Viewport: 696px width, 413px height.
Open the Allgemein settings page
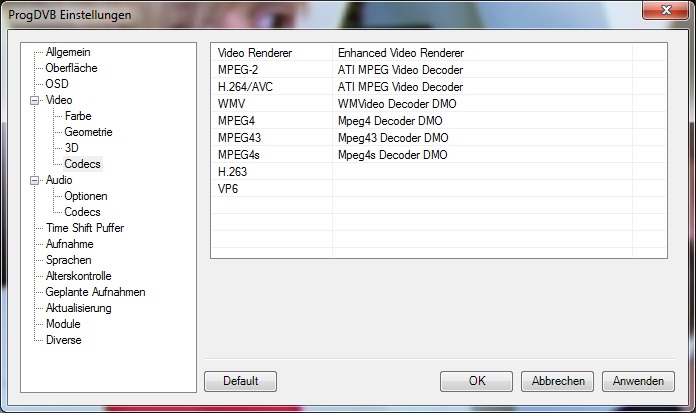pyautogui.click(x=68, y=52)
